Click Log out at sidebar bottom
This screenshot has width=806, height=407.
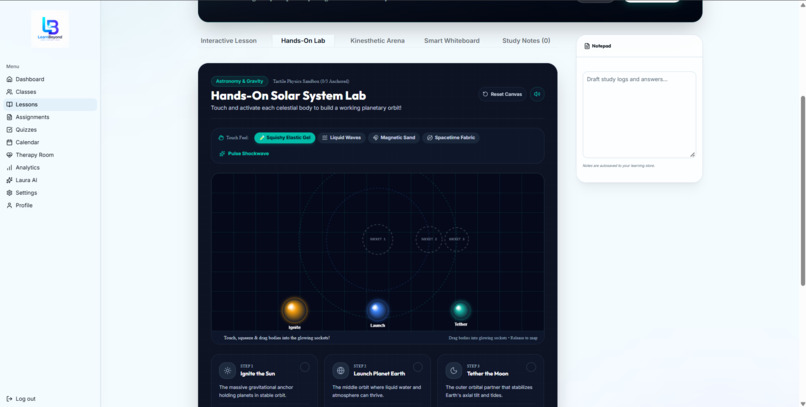pos(21,399)
